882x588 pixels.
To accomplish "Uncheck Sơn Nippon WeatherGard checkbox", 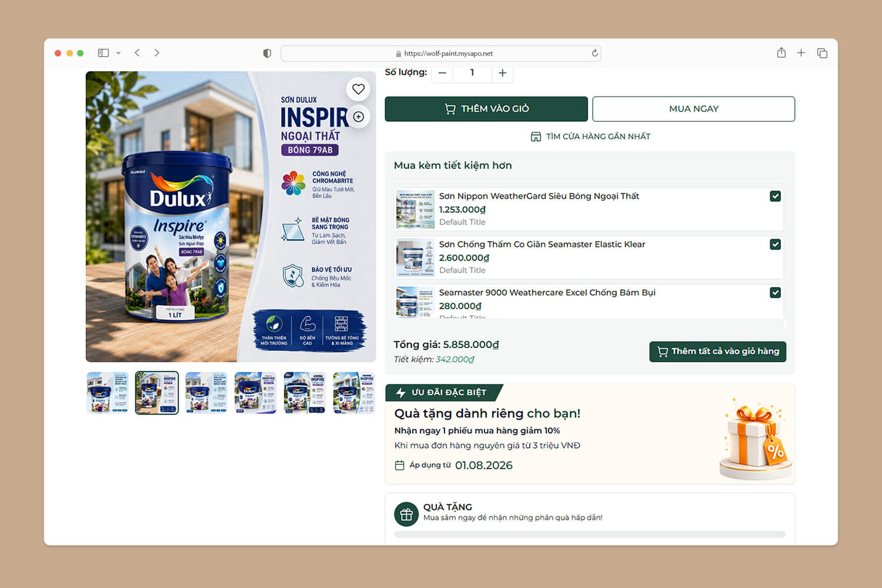I will pos(775,196).
